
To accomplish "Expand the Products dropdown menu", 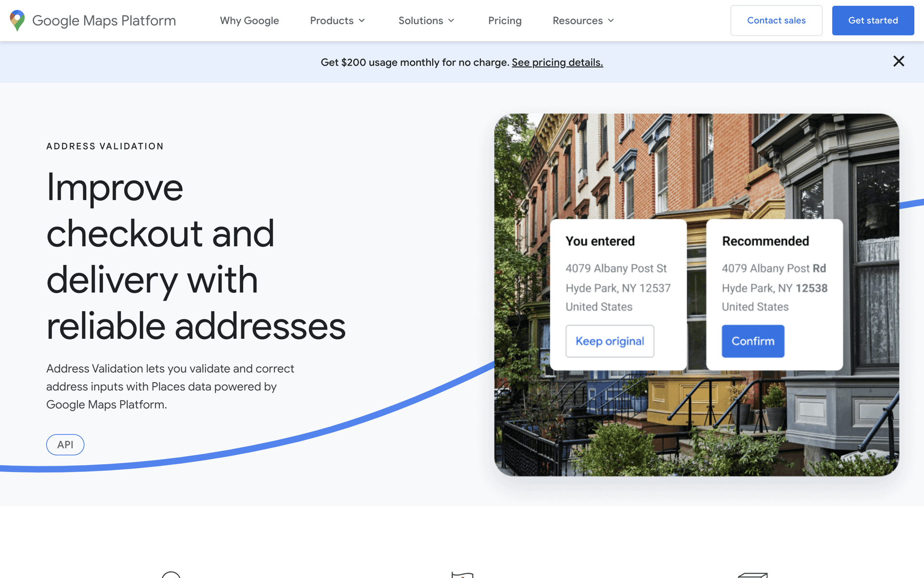I will pos(337,20).
